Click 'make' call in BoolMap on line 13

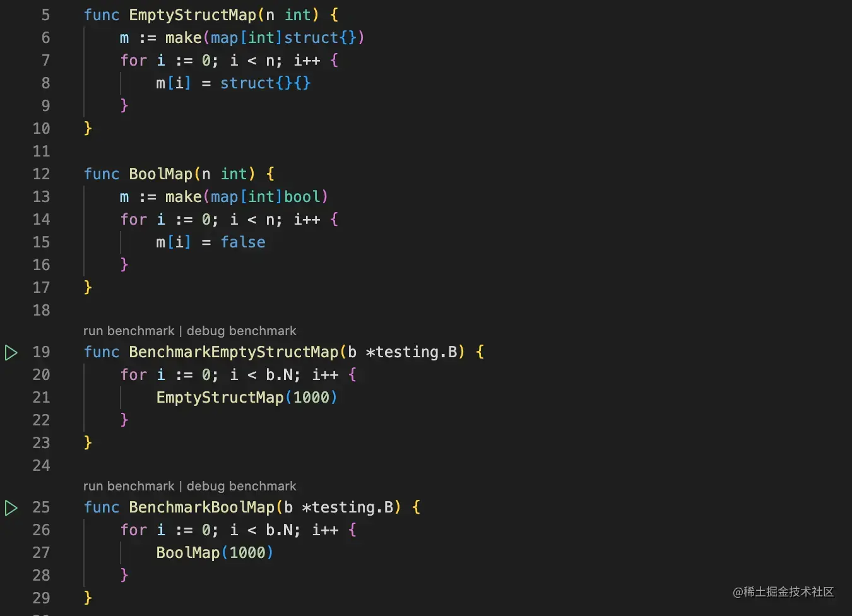183,197
